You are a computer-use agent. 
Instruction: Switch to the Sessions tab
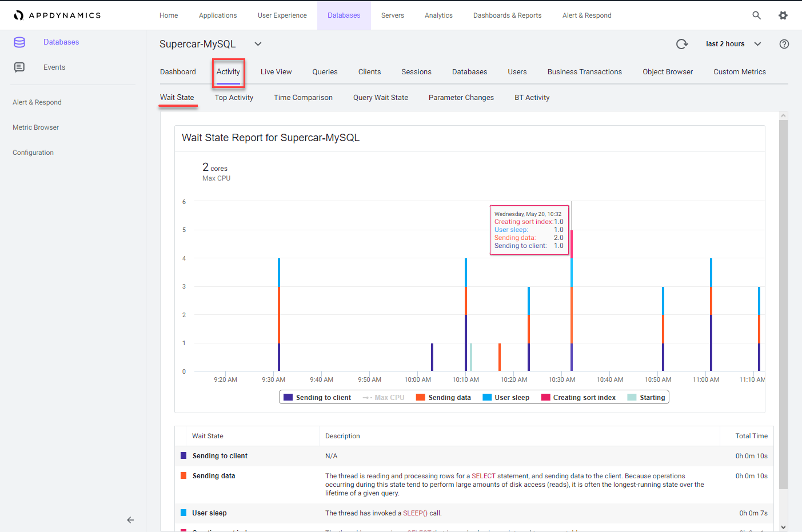click(416, 72)
